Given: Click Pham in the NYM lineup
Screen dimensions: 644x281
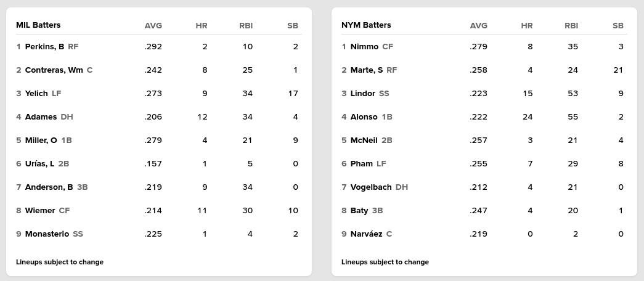Looking at the screenshot, I should tap(361, 164).
